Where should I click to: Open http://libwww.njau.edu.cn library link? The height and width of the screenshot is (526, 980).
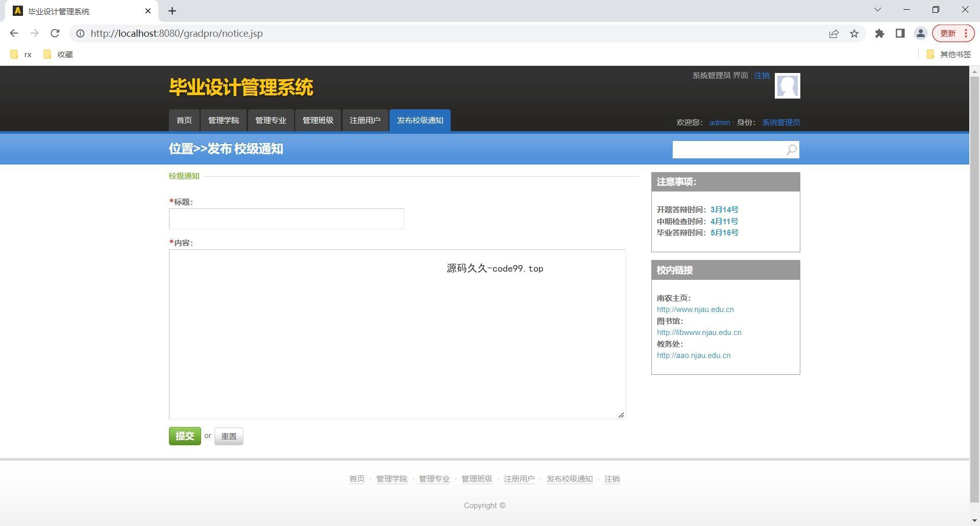[699, 332]
